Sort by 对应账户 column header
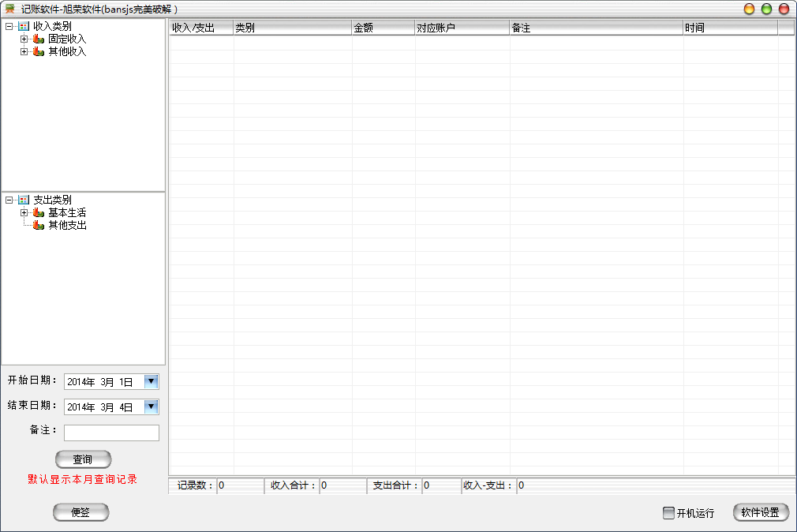Screen dimensions: 797x532 [462, 28]
